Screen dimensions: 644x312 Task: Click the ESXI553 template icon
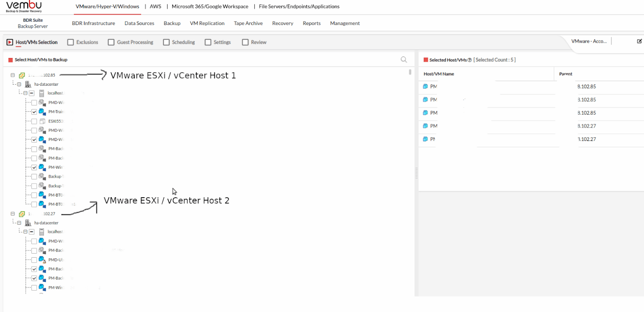point(42,121)
